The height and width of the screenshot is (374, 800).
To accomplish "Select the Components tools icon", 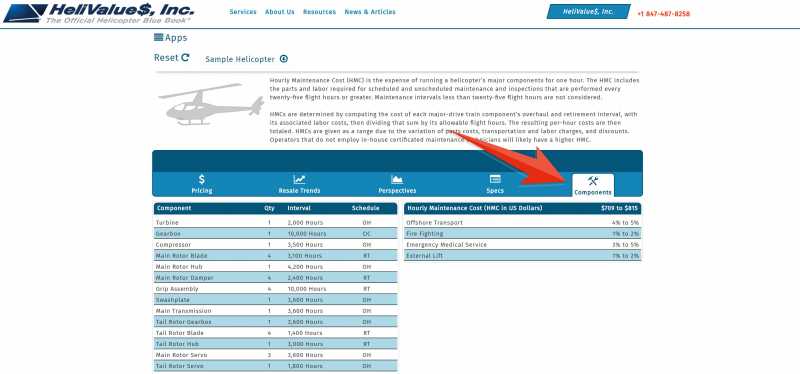I will click(592, 181).
